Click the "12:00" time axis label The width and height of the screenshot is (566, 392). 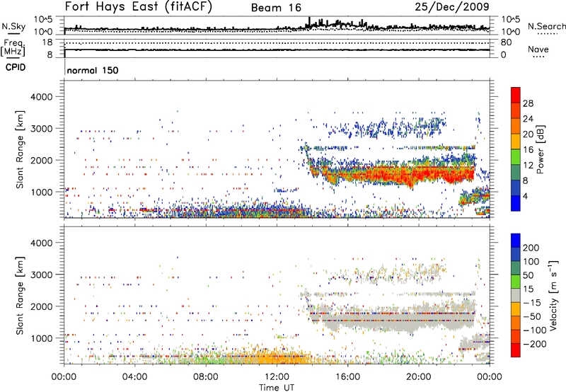[277, 376]
